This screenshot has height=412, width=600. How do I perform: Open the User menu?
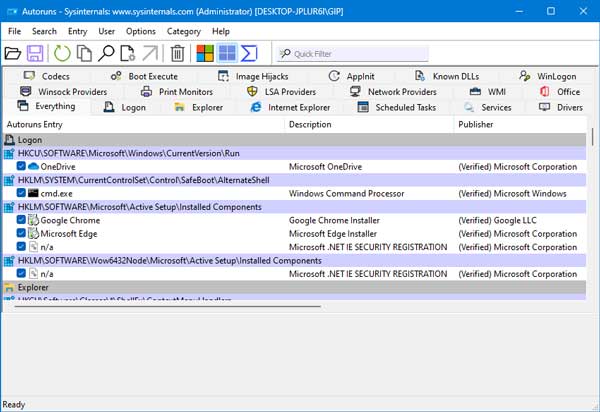tap(106, 31)
